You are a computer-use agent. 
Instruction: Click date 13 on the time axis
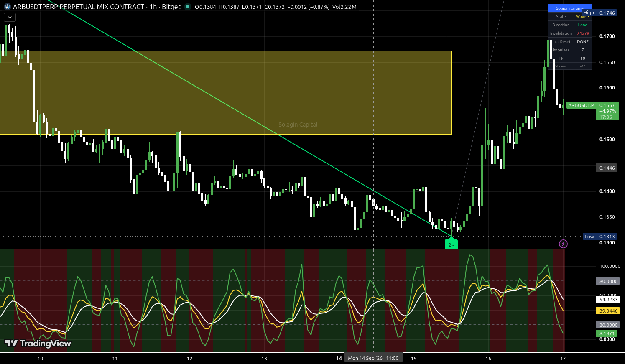point(264,359)
